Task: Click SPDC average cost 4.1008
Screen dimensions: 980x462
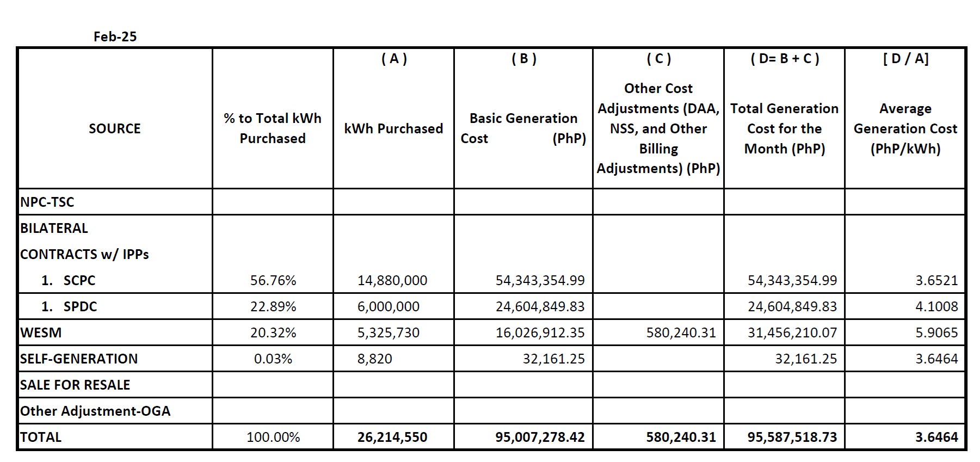Action: (x=936, y=306)
